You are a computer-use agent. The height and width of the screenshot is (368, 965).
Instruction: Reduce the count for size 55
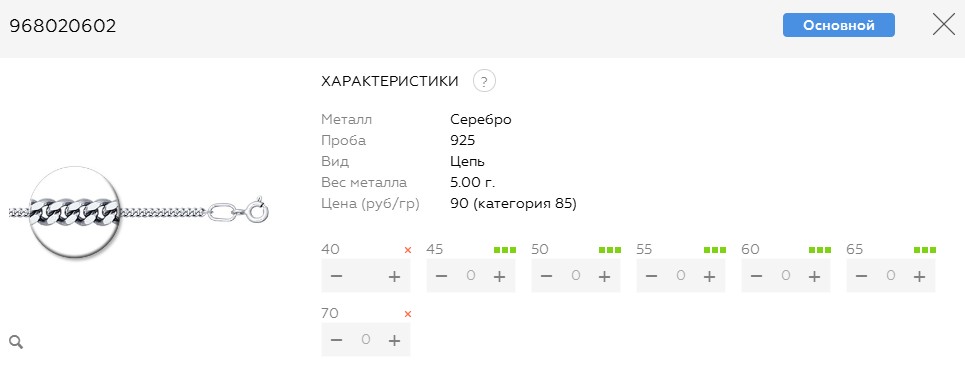tap(652, 276)
